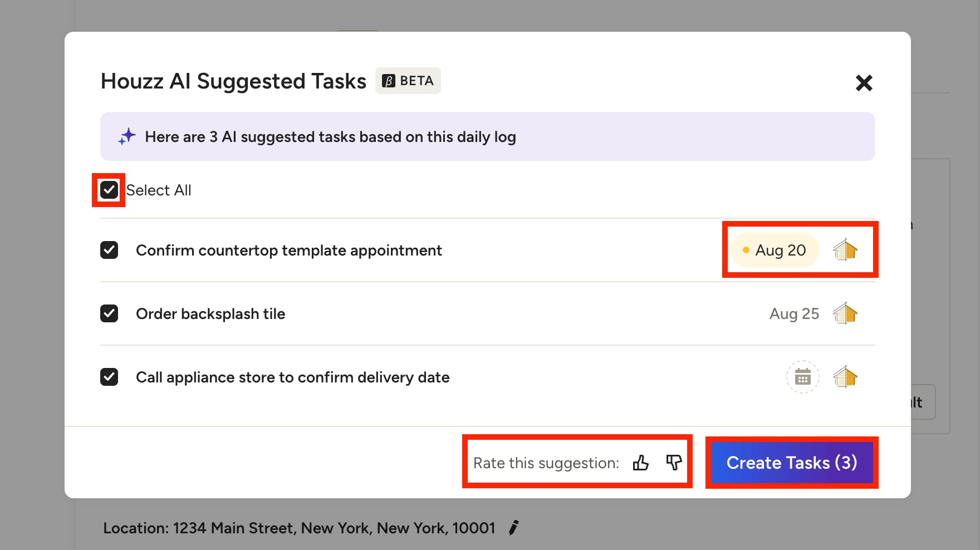Click Create Tasks (3) button
Viewport: 980px width, 550px height.
coord(792,463)
